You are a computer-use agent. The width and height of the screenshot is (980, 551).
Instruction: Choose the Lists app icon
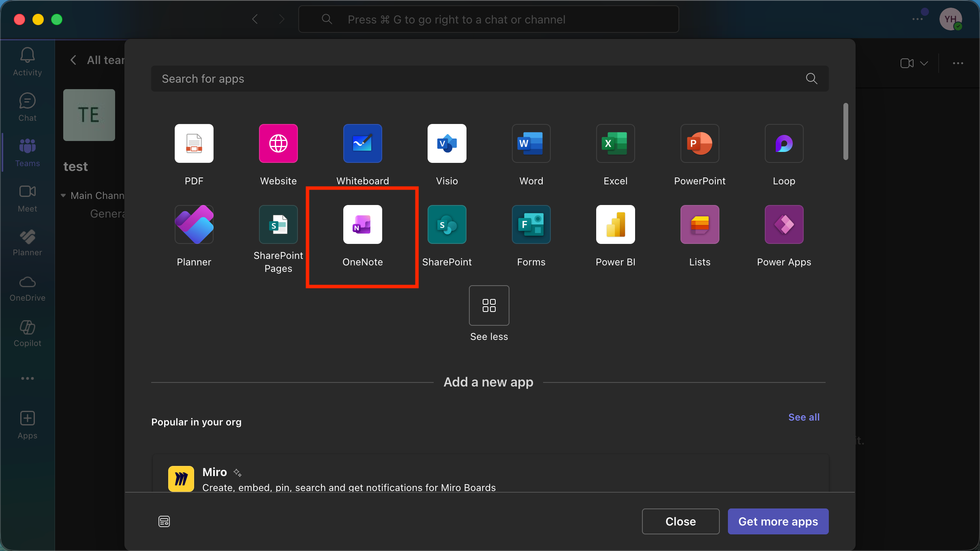tap(700, 224)
